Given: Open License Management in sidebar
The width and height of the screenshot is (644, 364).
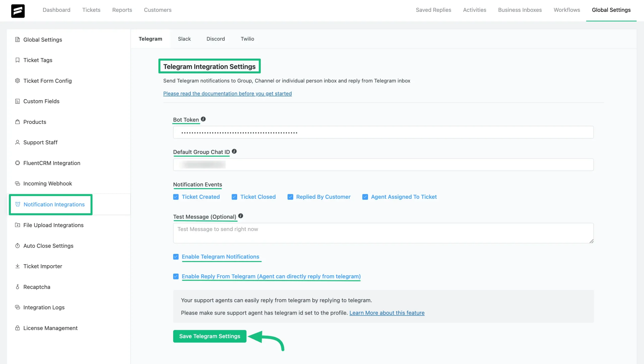Looking at the screenshot, I should [x=50, y=328].
